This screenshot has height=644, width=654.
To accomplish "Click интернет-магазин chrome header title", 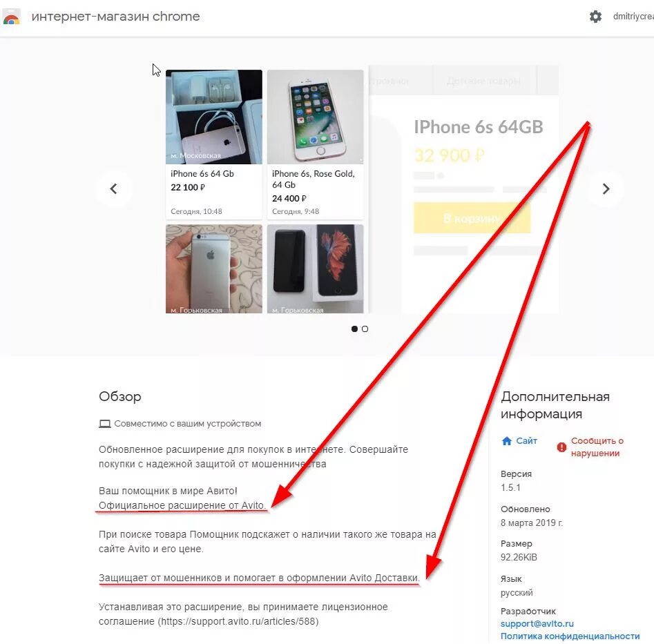I will pyautogui.click(x=115, y=17).
